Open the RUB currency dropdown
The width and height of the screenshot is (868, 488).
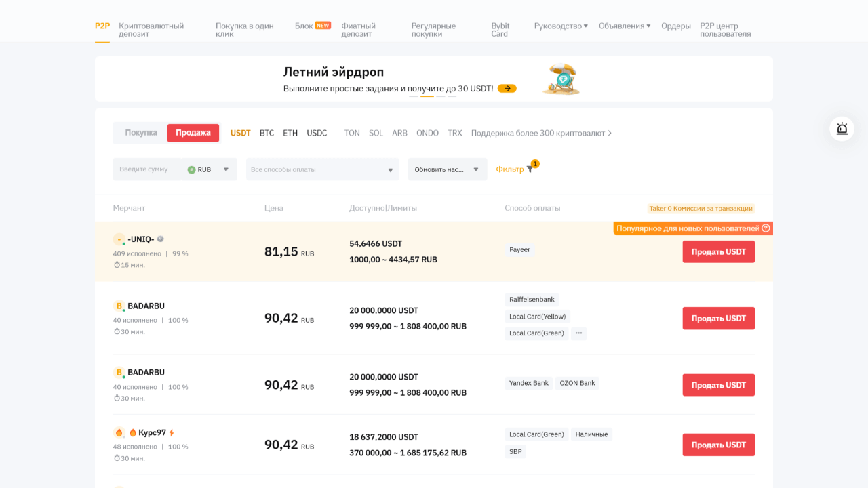click(209, 169)
